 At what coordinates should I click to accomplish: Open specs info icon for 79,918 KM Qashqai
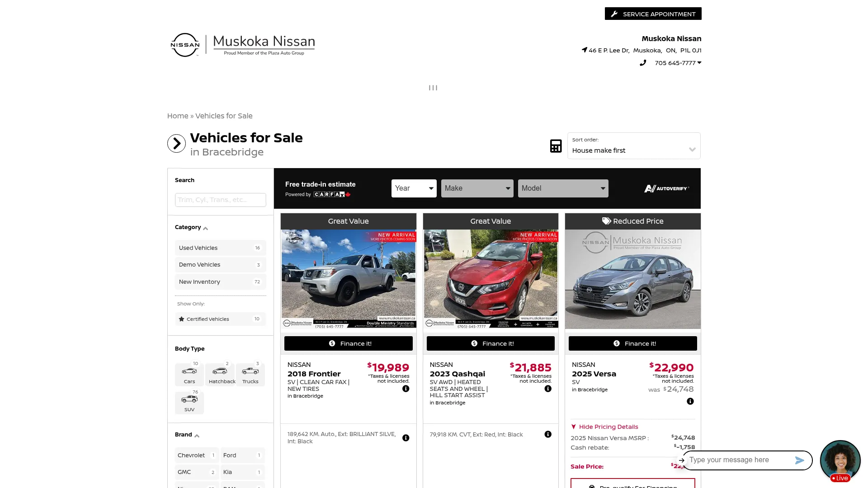(548, 434)
